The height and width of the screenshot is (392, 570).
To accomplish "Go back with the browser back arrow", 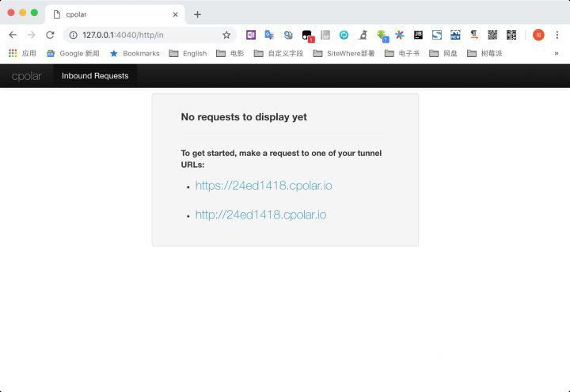I will coord(13,35).
